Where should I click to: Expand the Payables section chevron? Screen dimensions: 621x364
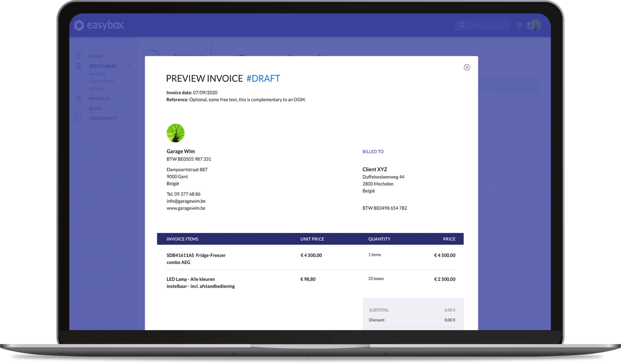coord(129,98)
